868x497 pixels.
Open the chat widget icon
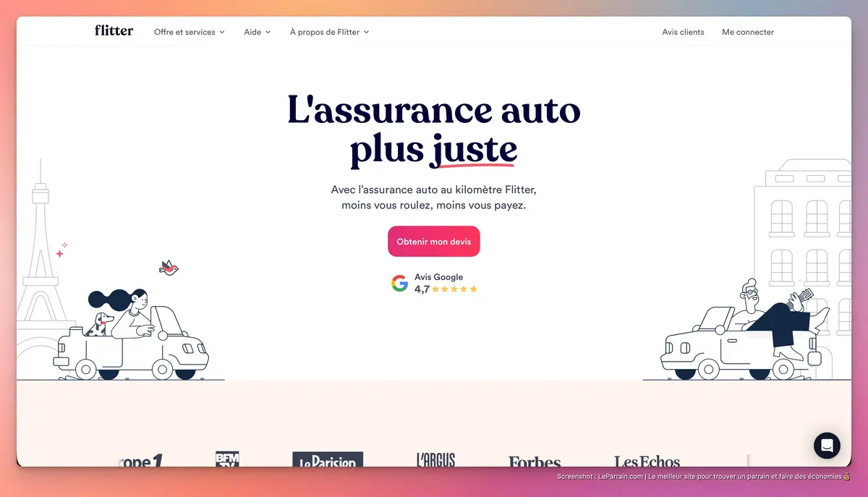(827, 445)
